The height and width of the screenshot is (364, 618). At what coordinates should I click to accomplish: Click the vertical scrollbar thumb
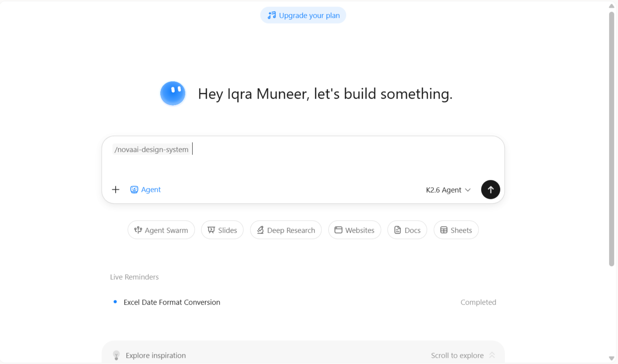click(611, 139)
